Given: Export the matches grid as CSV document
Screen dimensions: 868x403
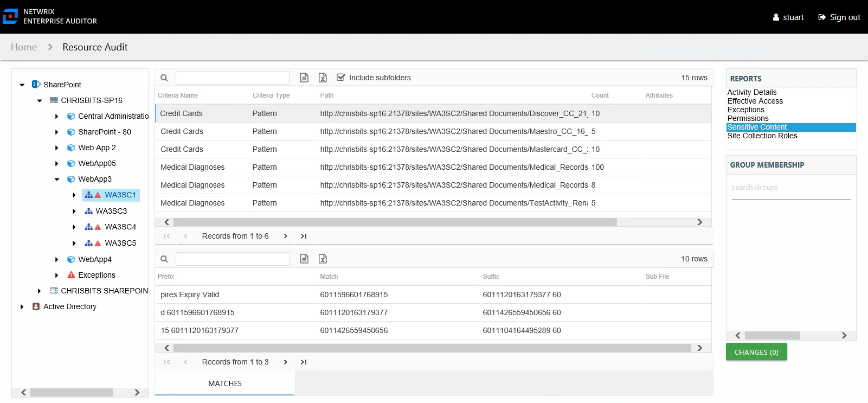Looking at the screenshot, I should (305, 259).
